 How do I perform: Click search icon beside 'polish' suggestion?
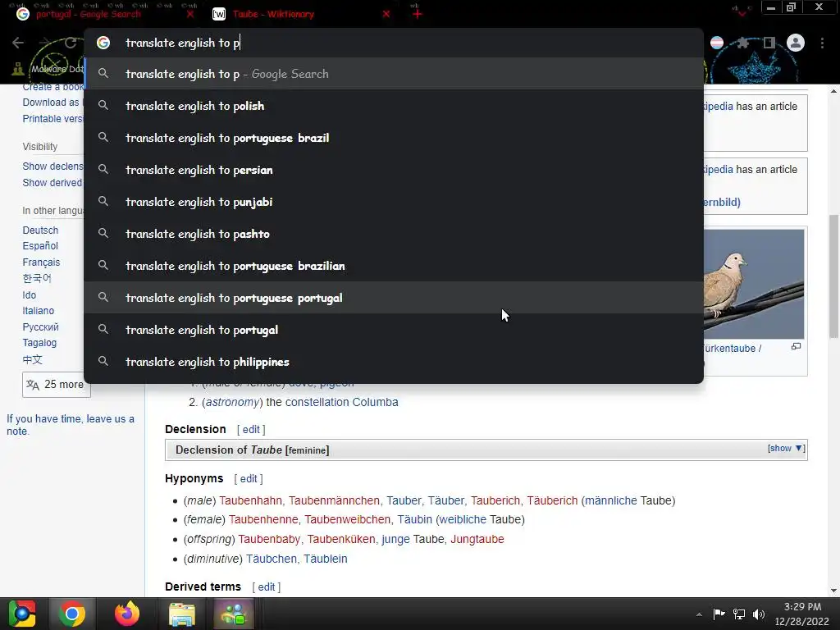pyautogui.click(x=103, y=106)
